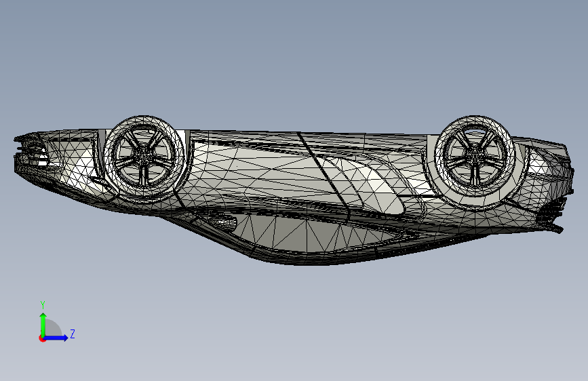Click the red X axis origin dot
This screenshot has height=381, width=588.
click(x=42, y=338)
